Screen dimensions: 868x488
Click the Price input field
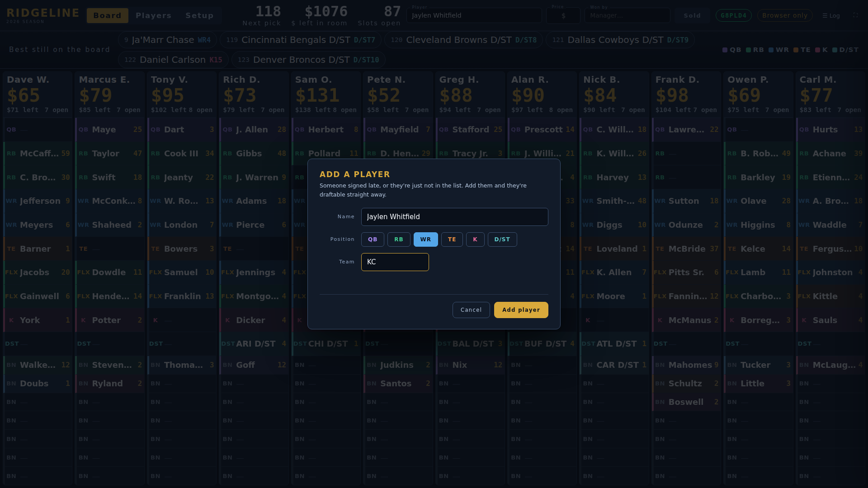click(563, 15)
